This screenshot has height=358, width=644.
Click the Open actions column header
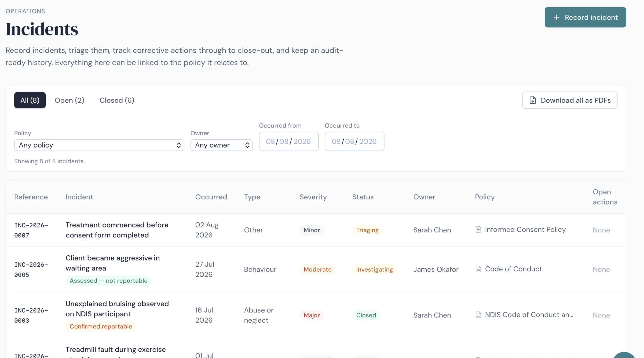tap(605, 197)
